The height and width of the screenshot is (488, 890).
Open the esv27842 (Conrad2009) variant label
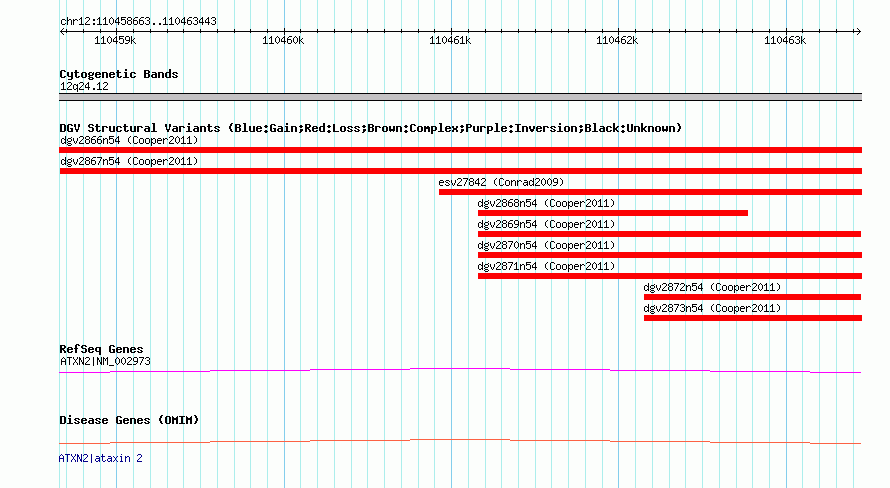click(501, 182)
